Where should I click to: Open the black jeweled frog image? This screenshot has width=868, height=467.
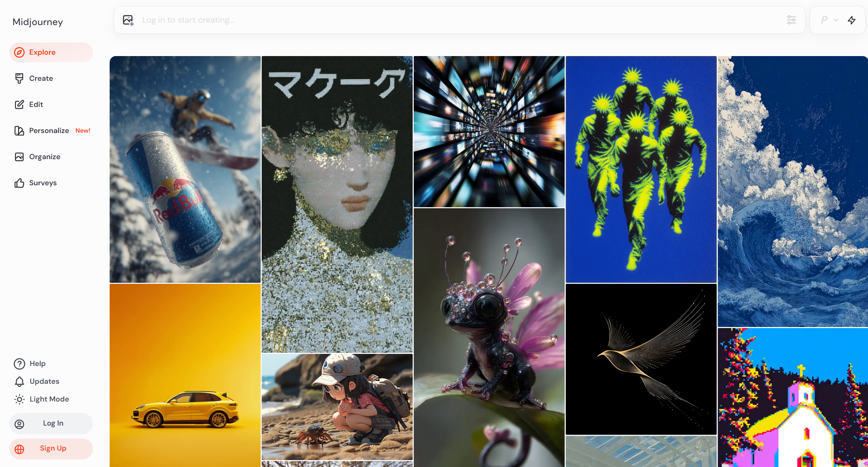(489, 338)
